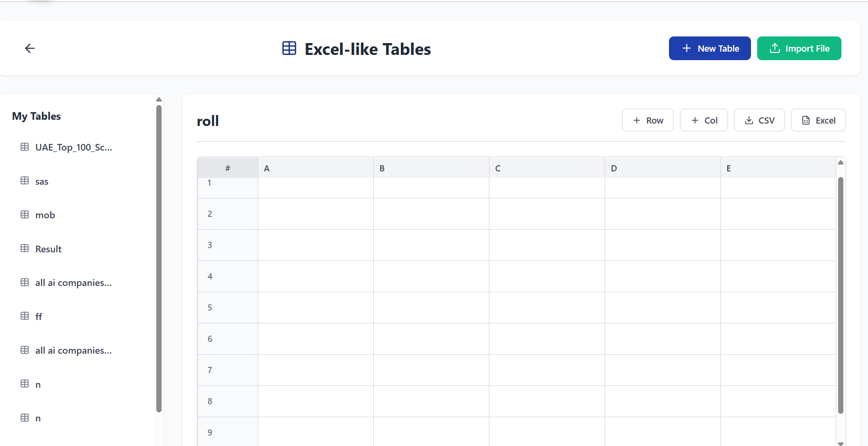Image resolution: width=868 pixels, height=446 pixels.
Task: Click the table icon next to sas
Action: [x=25, y=181]
